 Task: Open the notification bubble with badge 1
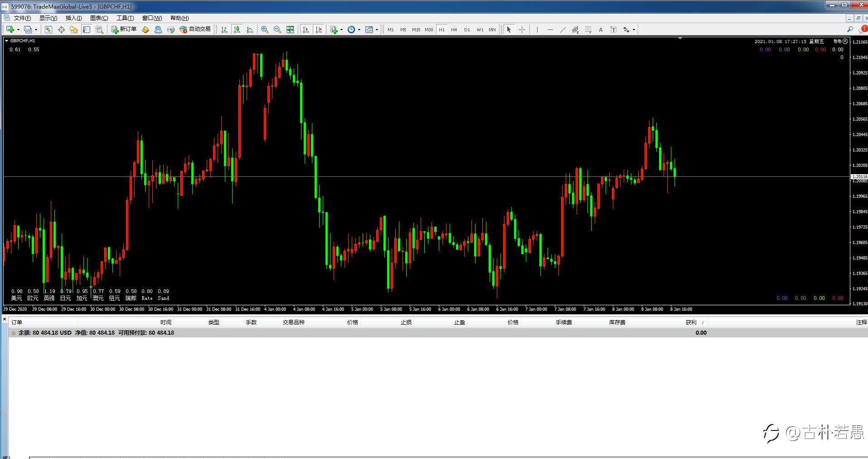(x=863, y=29)
